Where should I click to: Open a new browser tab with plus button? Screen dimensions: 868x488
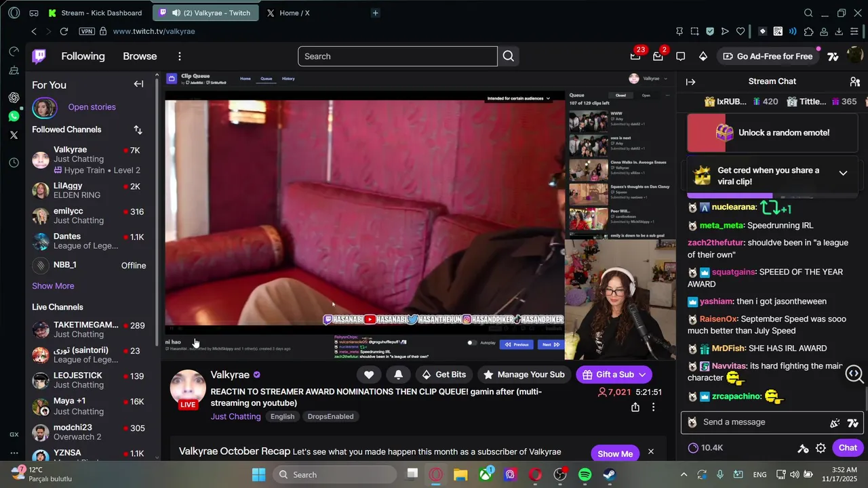point(375,13)
